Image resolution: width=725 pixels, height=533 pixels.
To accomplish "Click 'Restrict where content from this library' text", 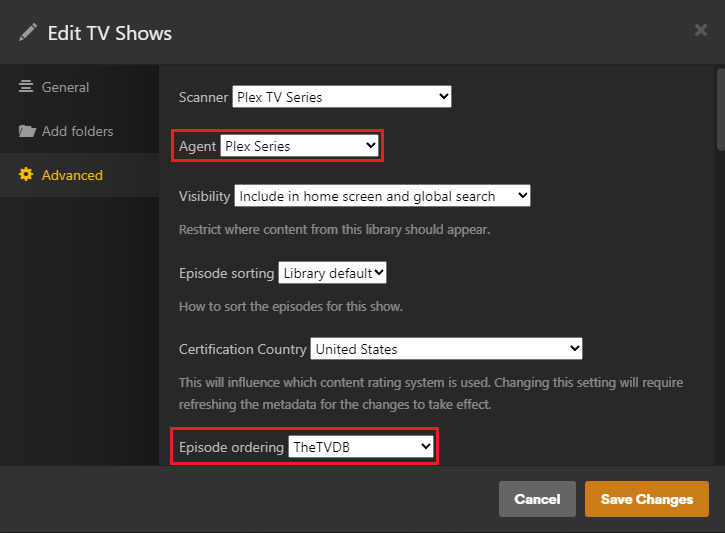I will (x=334, y=229).
